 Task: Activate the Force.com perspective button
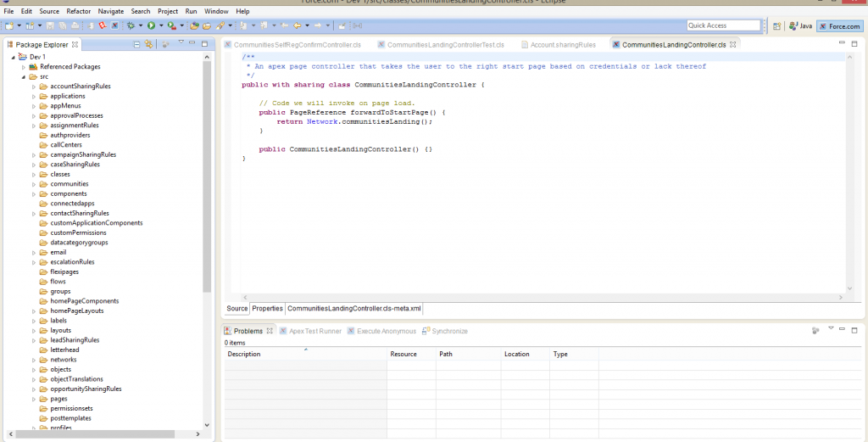[838, 26]
